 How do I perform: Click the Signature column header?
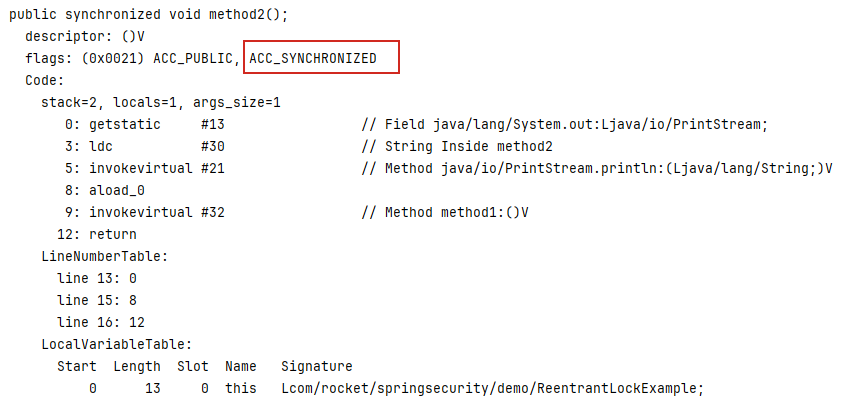pyautogui.click(x=317, y=366)
